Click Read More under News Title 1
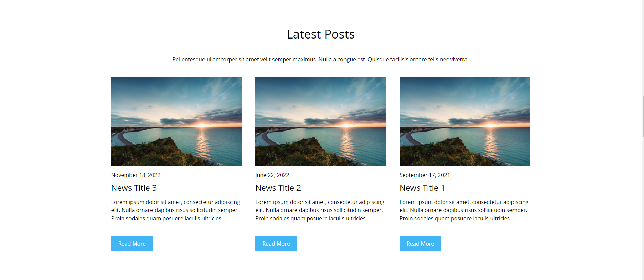 [420, 244]
